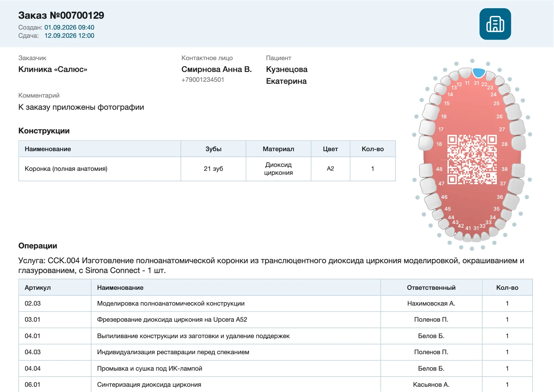
Task: Click the Услуга ССК.004 service description text
Action: click(271, 265)
